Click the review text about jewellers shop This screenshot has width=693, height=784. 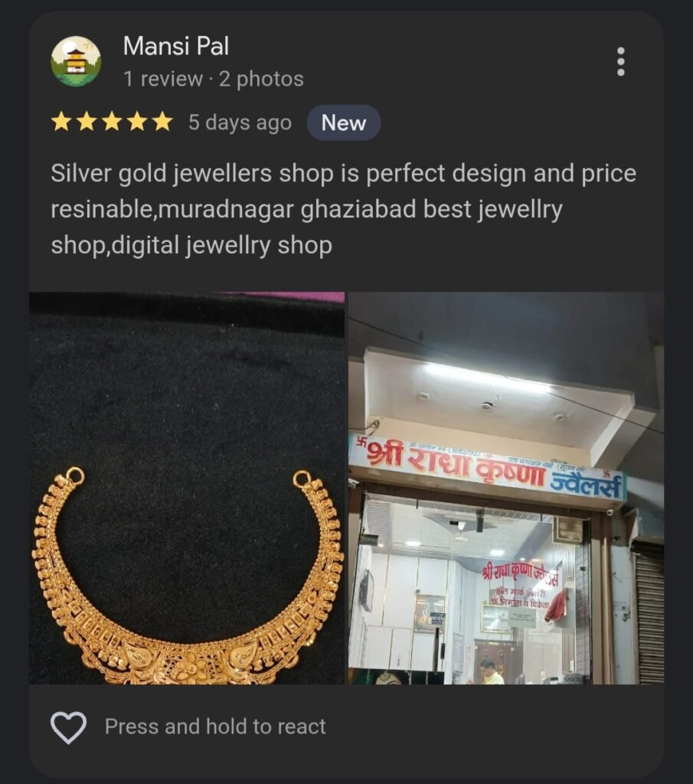coord(344,210)
